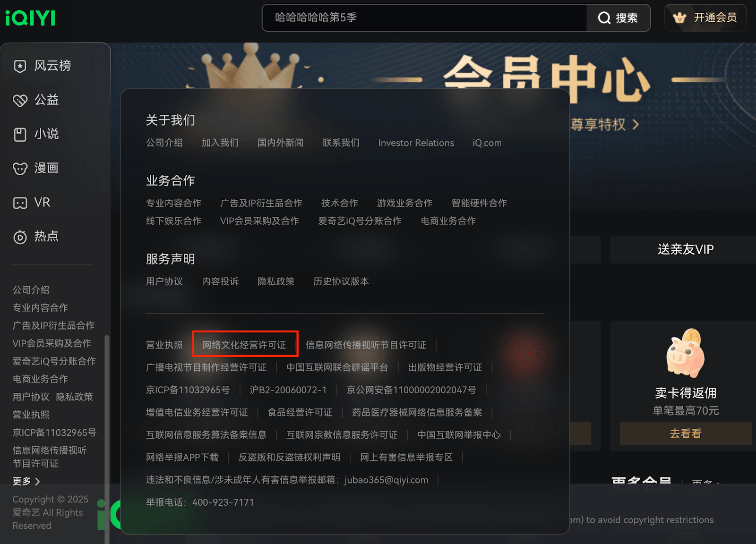The height and width of the screenshot is (544, 756).
Task: Open the 风云榜 ranking icon
Action: [x=20, y=66]
